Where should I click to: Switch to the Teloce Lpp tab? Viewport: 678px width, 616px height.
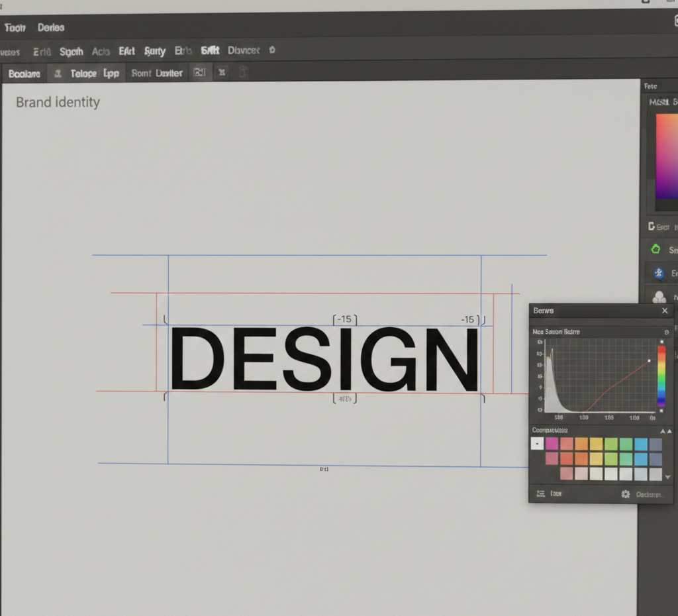tap(94, 74)
